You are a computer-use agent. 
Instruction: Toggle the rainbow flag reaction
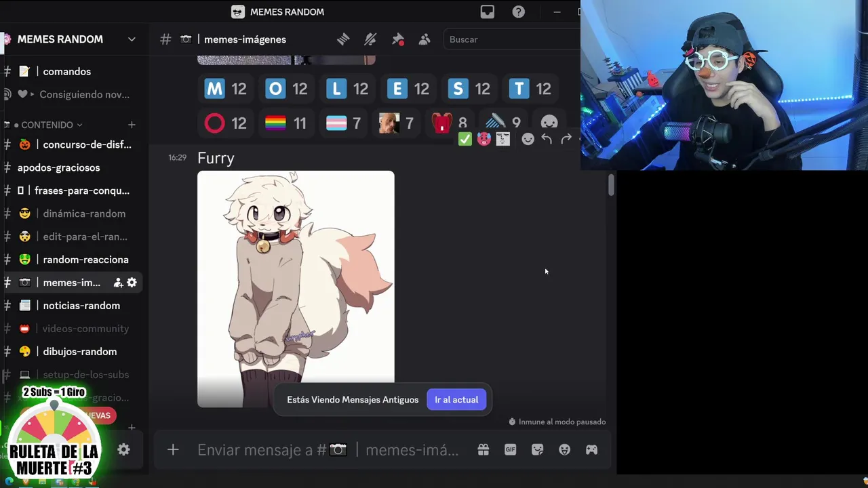(x=286, y=123)
